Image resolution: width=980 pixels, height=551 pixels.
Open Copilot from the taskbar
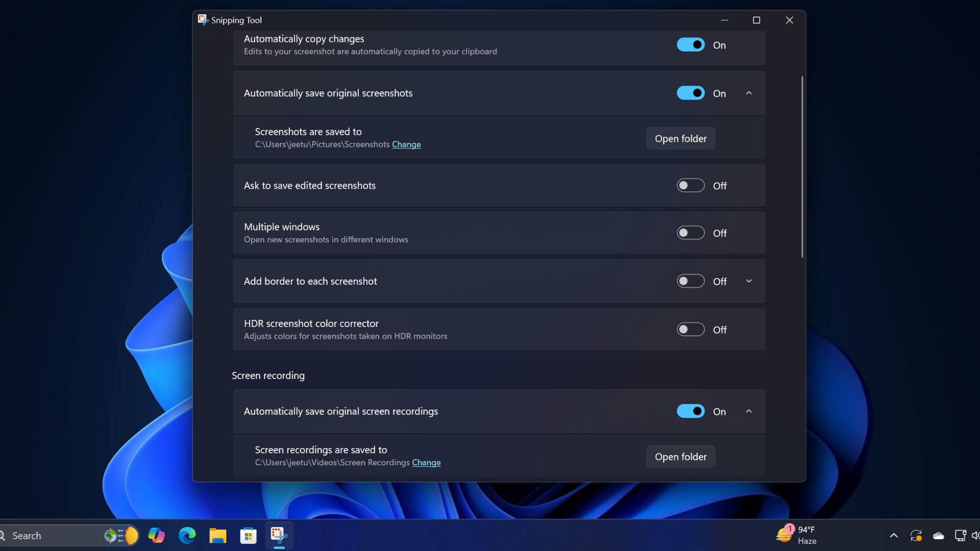[157, 535]
